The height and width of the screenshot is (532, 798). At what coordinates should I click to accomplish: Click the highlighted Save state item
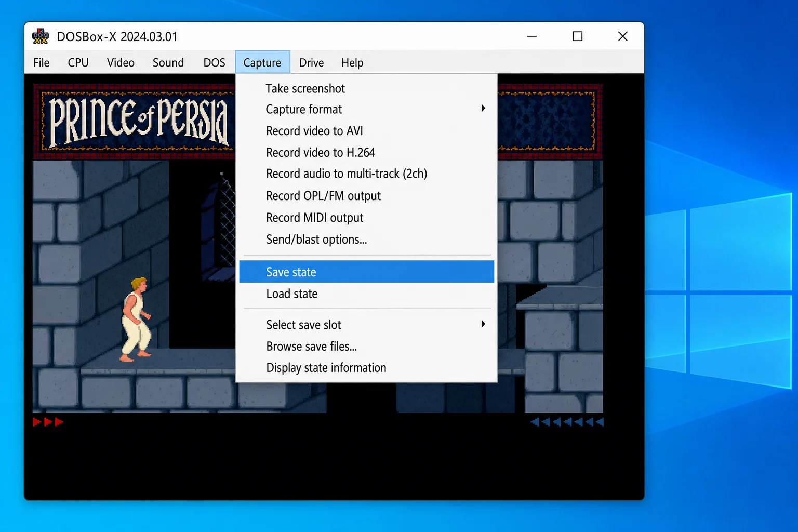pyautogui.click(x=366, y=272)
